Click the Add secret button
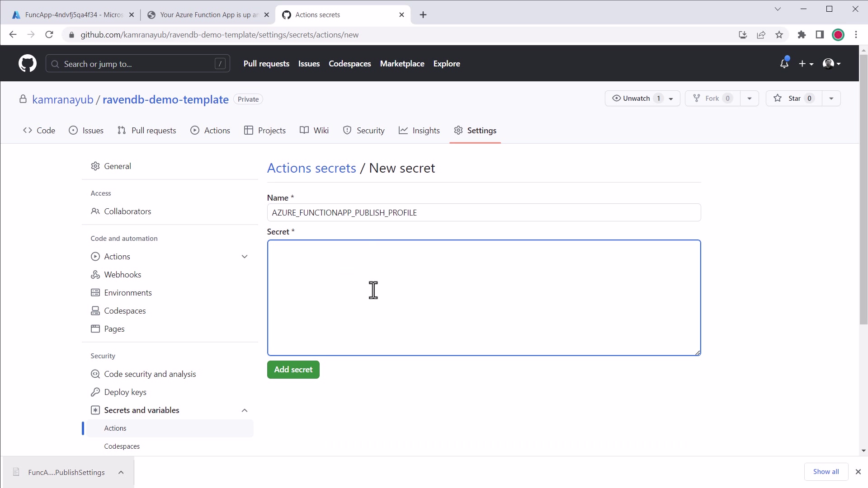This screenshot has width=868, height=488. 293,370
